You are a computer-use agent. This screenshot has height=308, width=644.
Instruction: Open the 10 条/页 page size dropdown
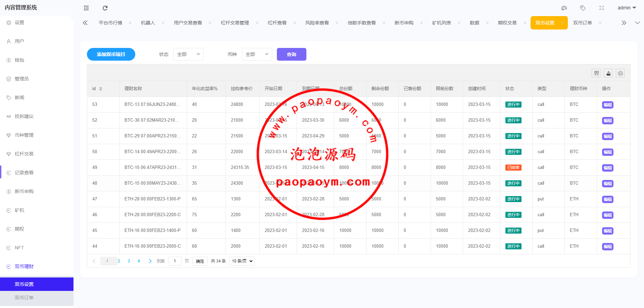coord(242,261)
